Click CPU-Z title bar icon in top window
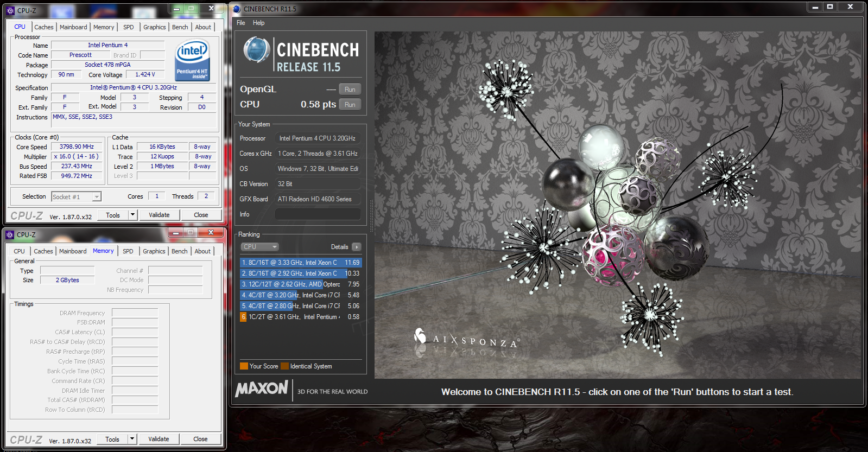The image size is (868, 452). pyautogui.click(x=10, y=10)
